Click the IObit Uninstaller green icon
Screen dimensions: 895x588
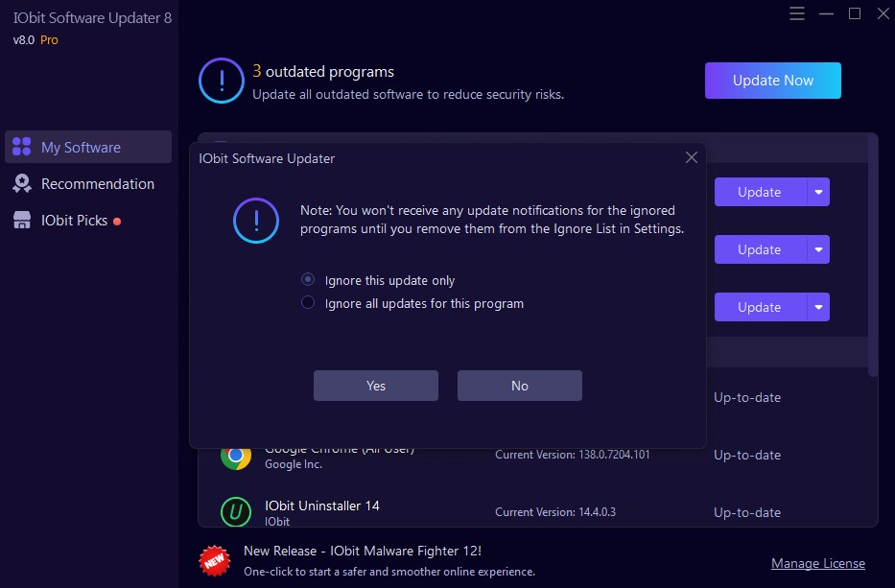236,512
